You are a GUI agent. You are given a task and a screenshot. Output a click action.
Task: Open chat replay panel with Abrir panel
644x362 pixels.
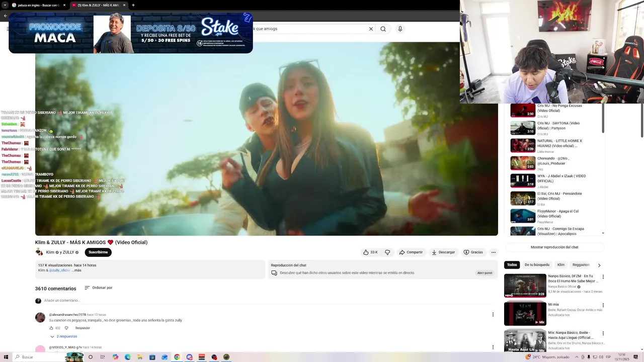pos(485,273)
